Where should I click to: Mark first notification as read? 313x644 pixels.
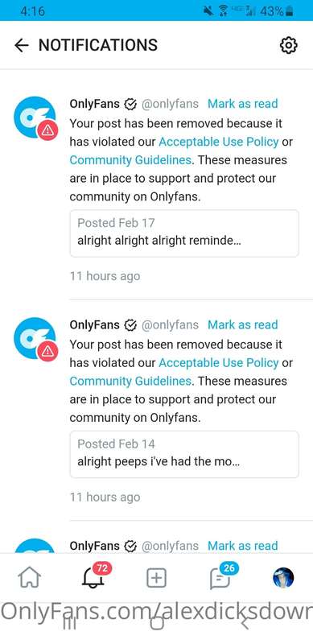click(x=243, y=104)
